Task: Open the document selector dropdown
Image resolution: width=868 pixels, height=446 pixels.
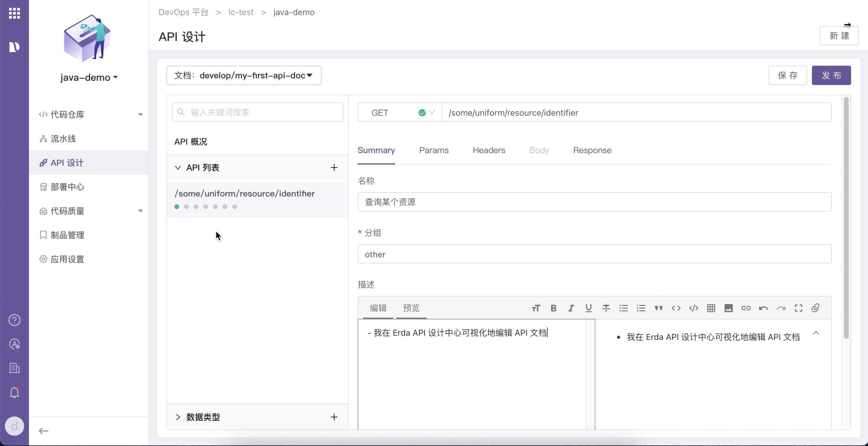Action: point(244,75)
